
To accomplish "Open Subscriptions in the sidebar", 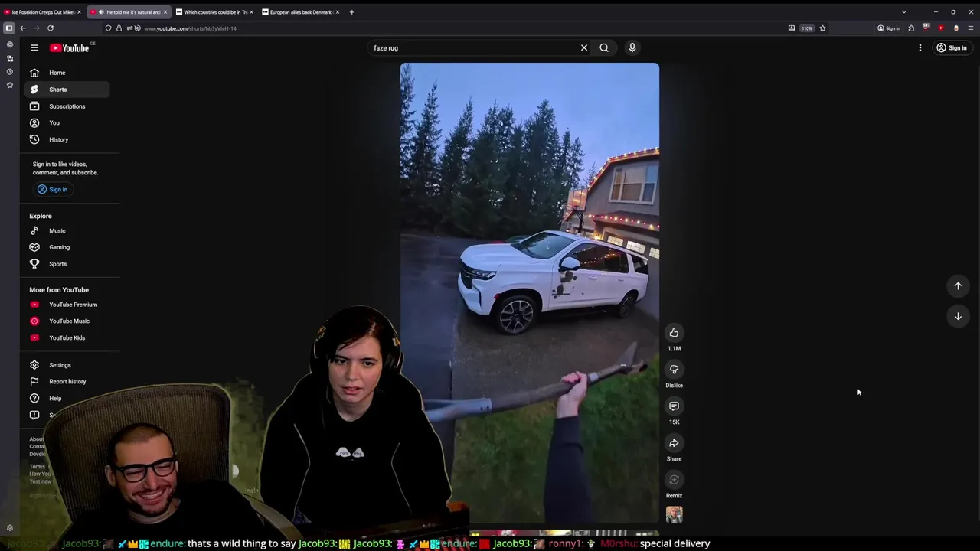I will pyautogui.click(x=67, y=106).
